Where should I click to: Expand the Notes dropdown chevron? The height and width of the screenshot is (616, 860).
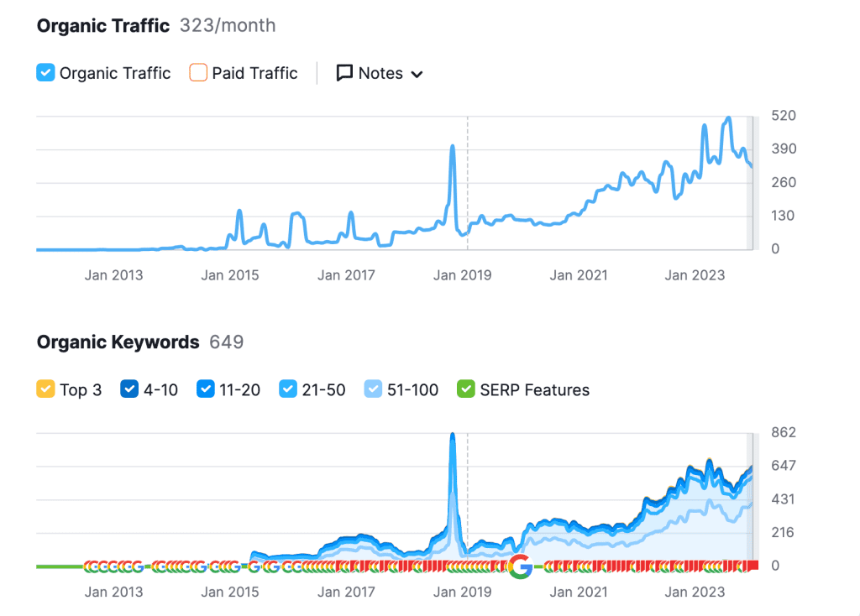pyautogui.click(x=417, y=74)
